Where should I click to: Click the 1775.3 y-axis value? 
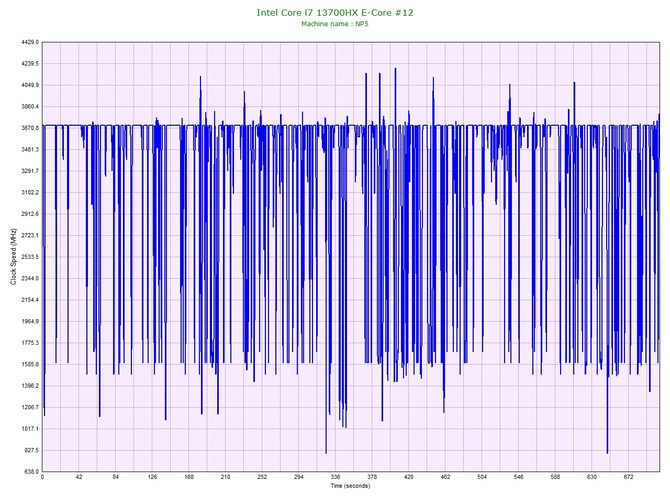click(x=30, y=343)
